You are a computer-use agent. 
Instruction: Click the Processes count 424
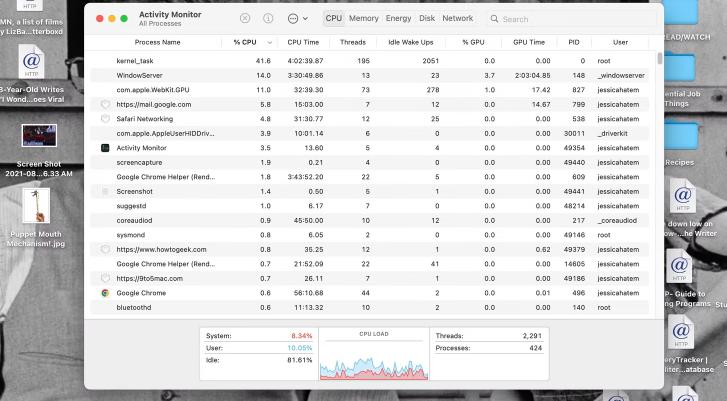[x=536, y=348]
